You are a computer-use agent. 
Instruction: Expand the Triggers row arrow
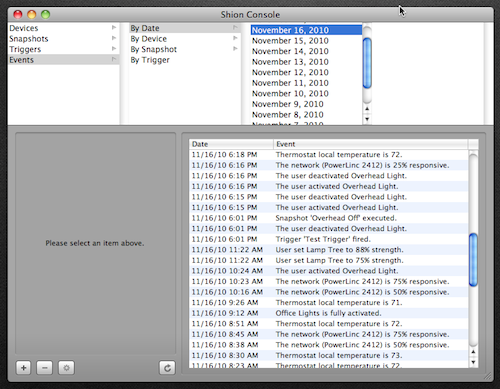114,49
